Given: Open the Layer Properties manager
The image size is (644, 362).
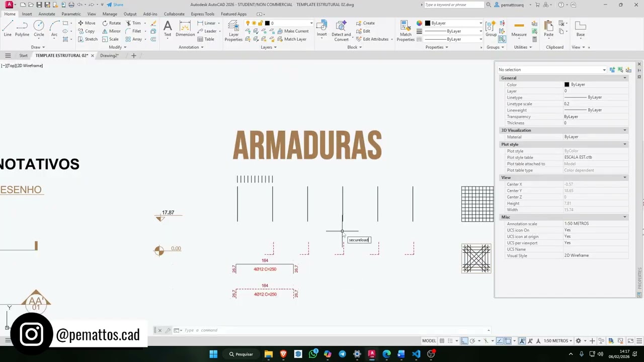Looking at the screenshot, I should tap(233, 30).
